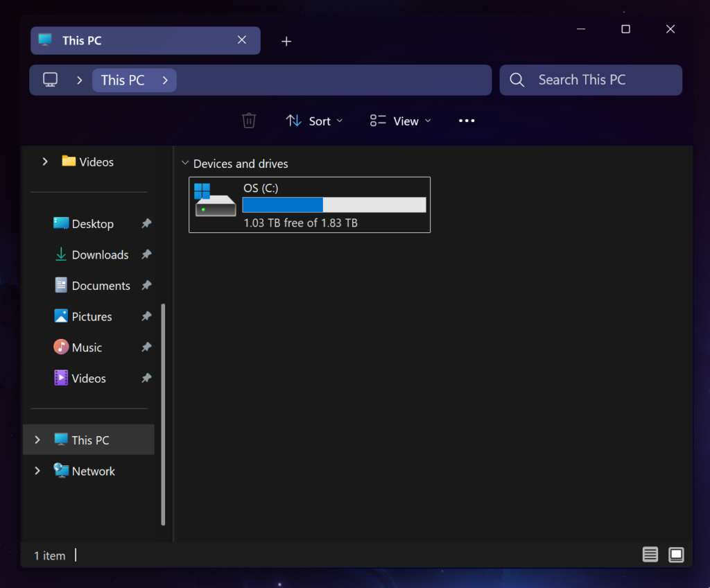Expand the This PC tree chevron

37,440
